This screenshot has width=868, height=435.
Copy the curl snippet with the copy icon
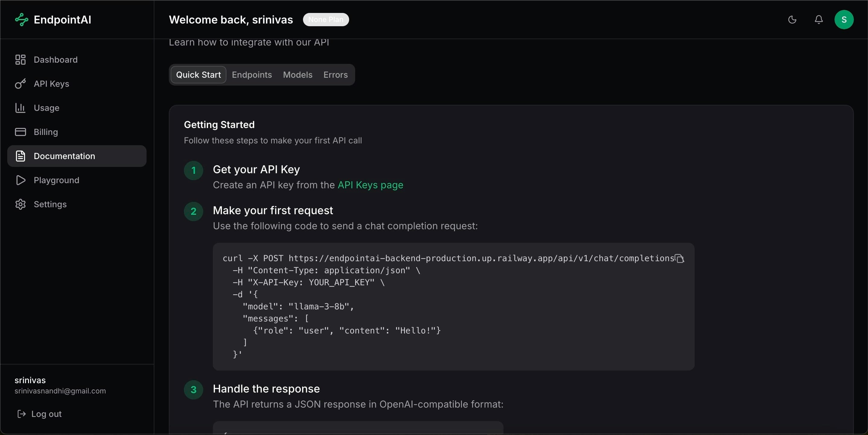679,258
